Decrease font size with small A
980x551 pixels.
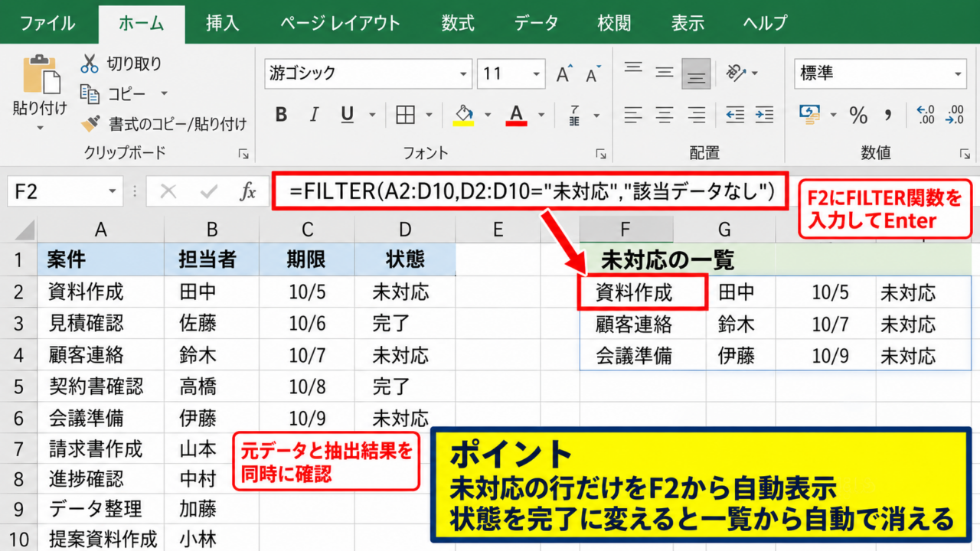click(x=593, y=75)
